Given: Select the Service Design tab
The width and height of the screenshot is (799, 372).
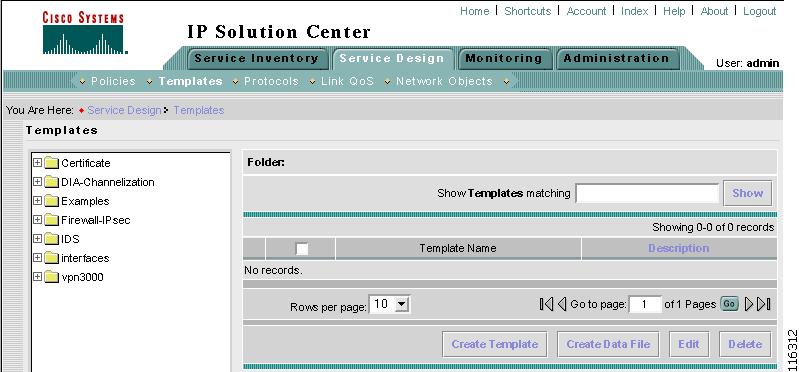Looking at the screenshot, I should click(392, 59).
